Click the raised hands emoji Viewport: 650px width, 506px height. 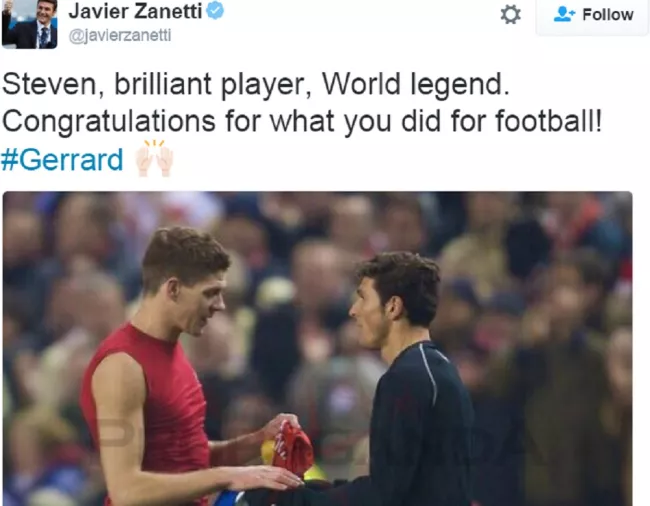pyautogui.click(x=154, y=159)
